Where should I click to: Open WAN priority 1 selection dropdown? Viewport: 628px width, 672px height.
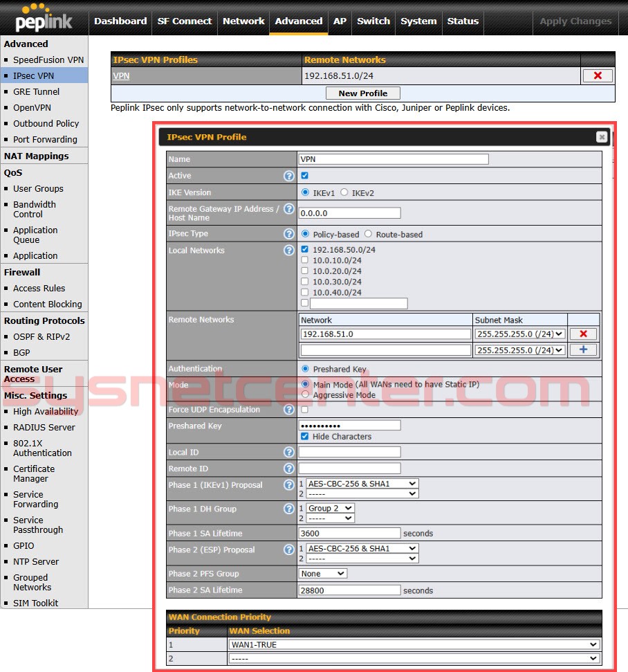pos(414,644)
